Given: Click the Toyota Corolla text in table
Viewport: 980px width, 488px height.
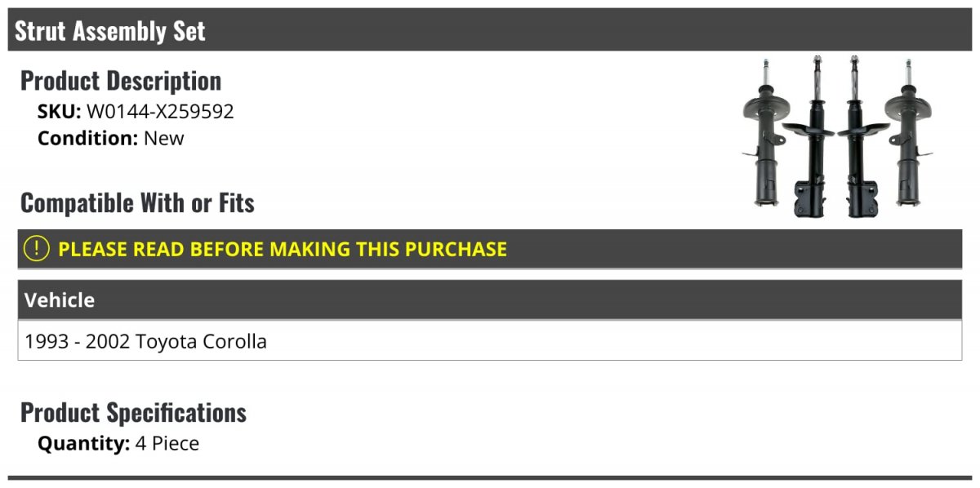Looking at the screenshot, I should tap(201, 341).
